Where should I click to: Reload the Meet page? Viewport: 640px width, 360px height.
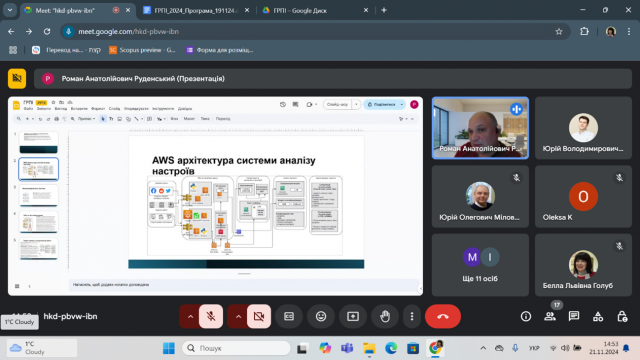point(47,31)
